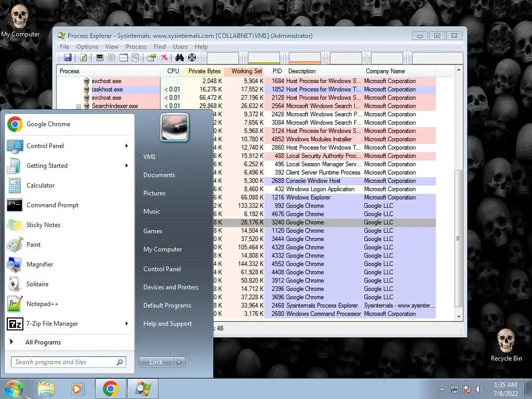Open the Help menu in Process Explorer
Viewport: 532px width, 399px height.
(201, 47)
